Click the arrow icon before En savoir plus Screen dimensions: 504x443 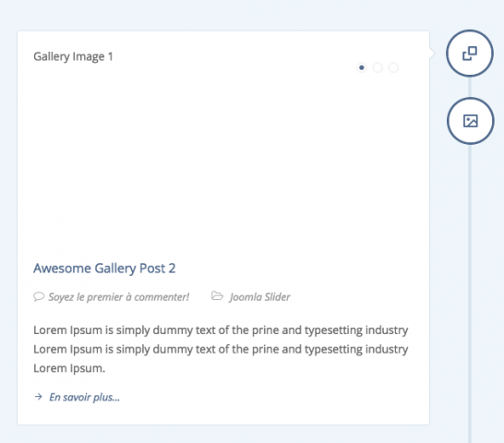38,397
